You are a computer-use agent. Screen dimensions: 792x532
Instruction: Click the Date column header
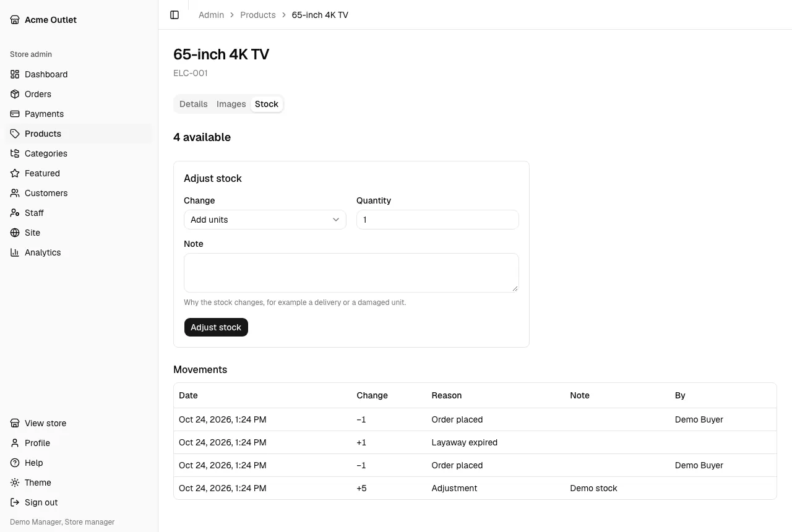[x=188, y=395]
